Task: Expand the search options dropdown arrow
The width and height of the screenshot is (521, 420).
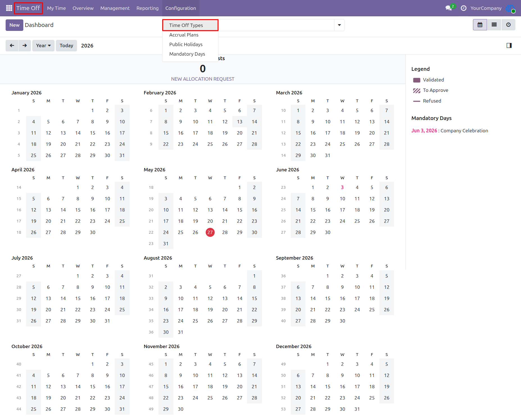Action: [339, 25]
